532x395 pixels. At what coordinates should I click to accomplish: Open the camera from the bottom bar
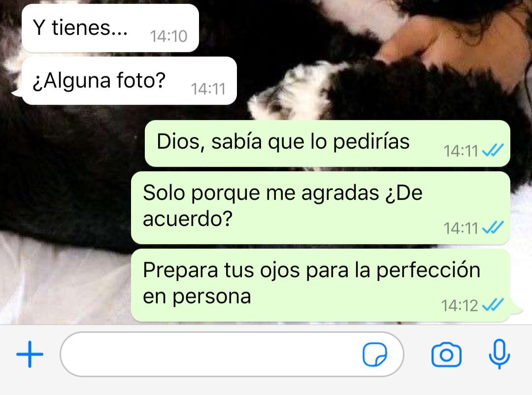[446, 355]
